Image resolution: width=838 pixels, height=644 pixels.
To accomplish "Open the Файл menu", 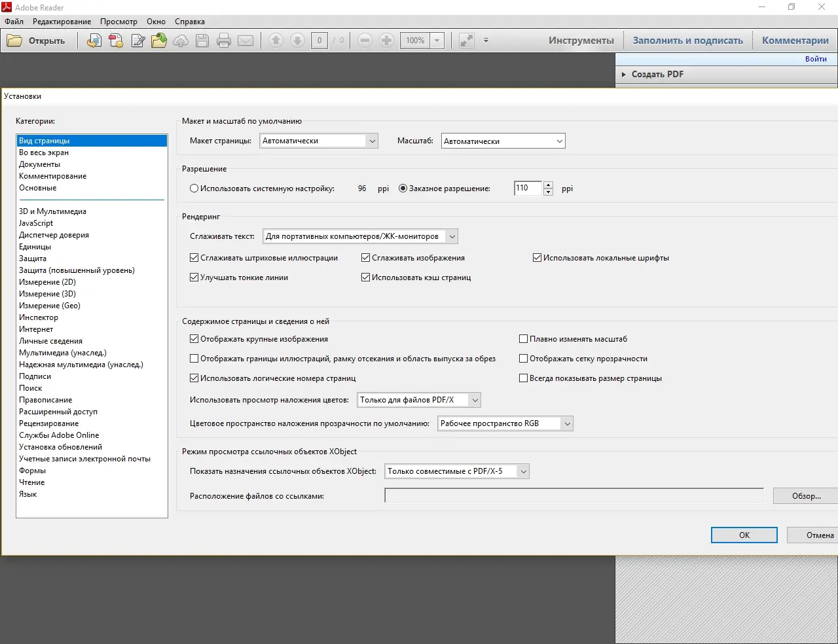I will 14,22.
